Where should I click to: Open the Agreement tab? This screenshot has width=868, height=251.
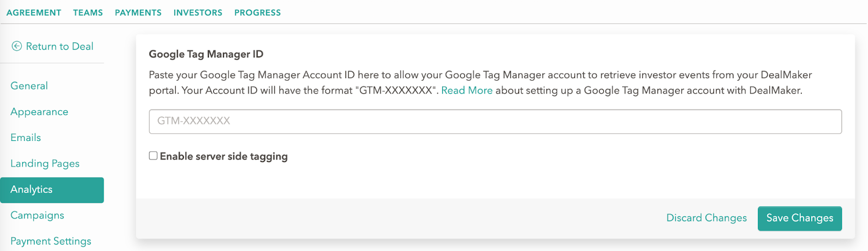pyautogui.click(x=34, y=12)
